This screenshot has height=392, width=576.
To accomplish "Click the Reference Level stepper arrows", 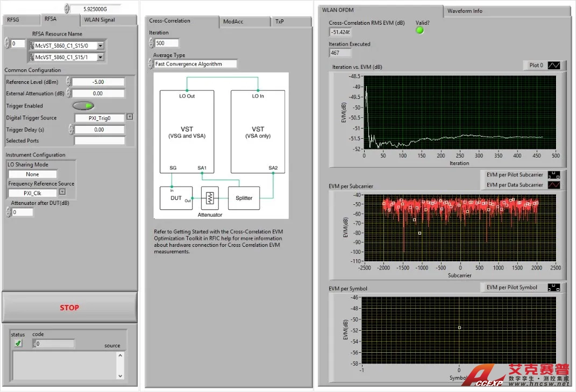I will tap(68, 82).
